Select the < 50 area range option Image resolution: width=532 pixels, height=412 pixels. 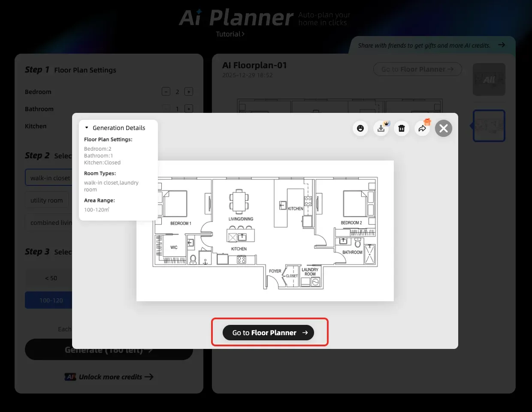coord(50,278)
